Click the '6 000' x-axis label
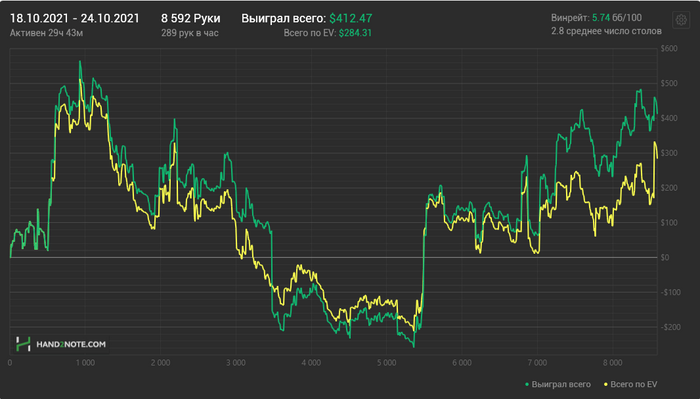 pos(462,363)
